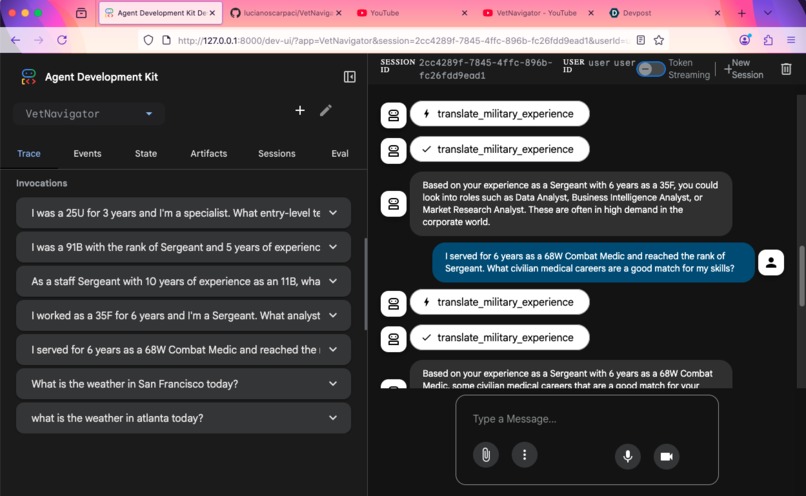Image resolution: width=806 pixels, height=496 pixels.
Task: Open reader view icon in address bar
Action: 640,40
